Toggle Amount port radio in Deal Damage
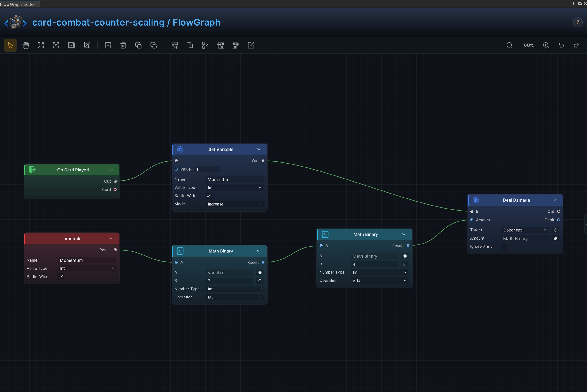The height and width of the screenshot is (392, 587). click(x=556, y=239)
